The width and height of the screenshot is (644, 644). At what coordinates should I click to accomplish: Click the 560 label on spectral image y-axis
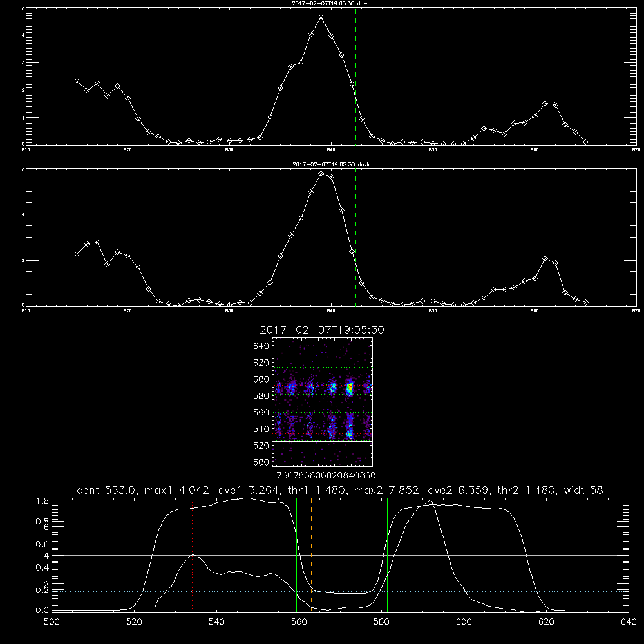point(261,412)
